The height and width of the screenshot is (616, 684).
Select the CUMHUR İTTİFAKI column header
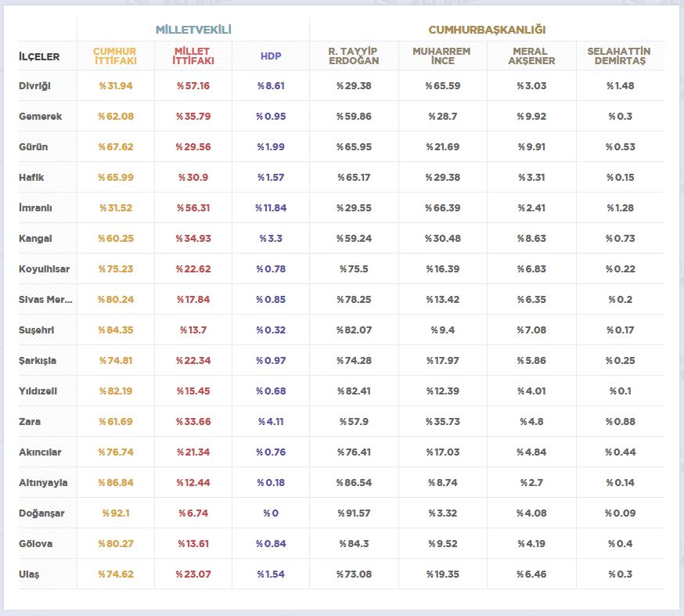[x=115, y=56]
